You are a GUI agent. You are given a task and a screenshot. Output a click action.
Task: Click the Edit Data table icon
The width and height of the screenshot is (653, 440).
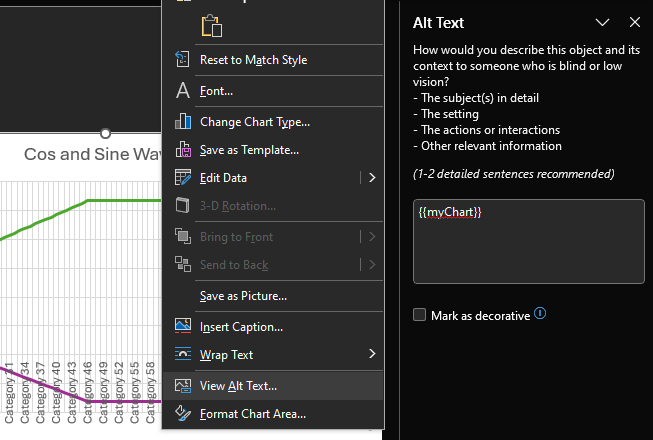(x=183, y=177)
